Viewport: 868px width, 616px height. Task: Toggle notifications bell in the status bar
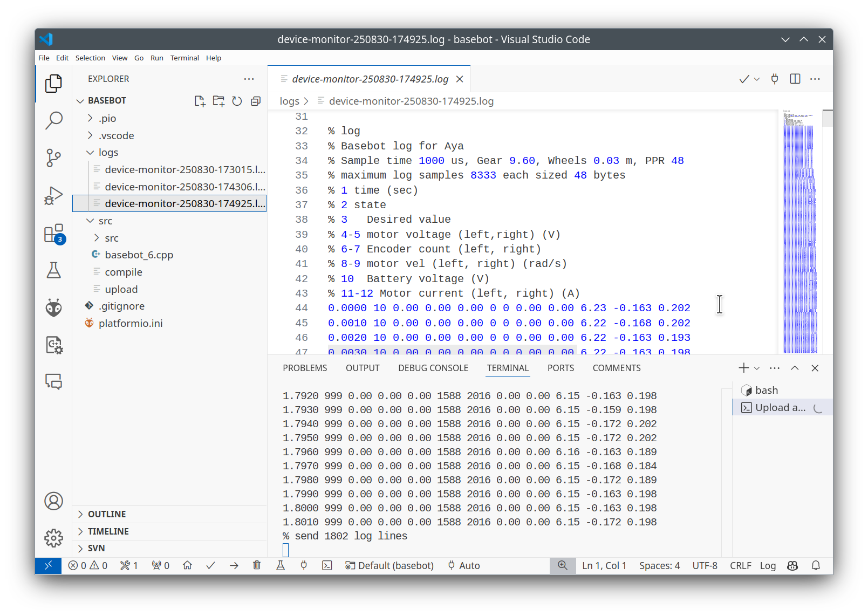point(816,565)
